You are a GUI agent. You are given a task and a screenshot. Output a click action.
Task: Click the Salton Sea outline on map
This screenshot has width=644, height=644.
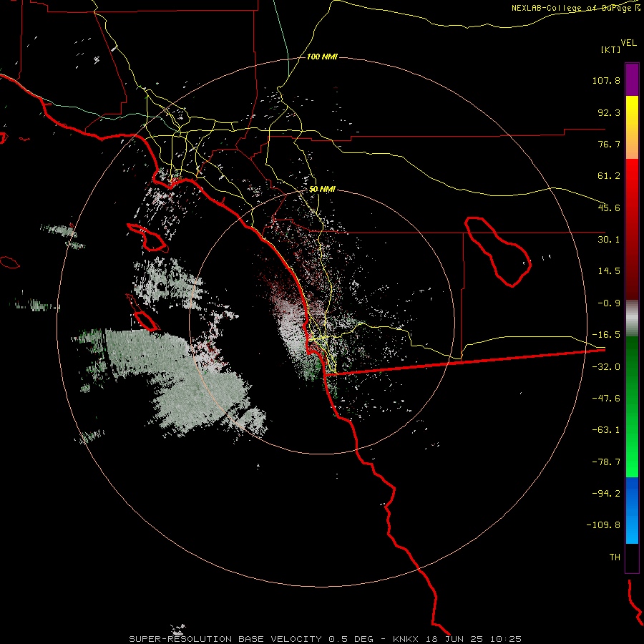point(498,251)
